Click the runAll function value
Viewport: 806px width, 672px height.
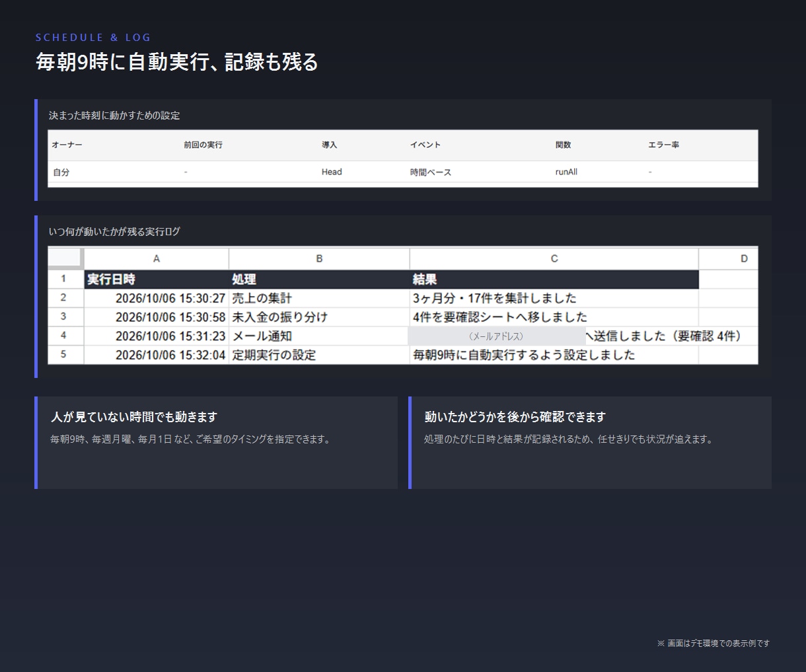pos(566,172)
